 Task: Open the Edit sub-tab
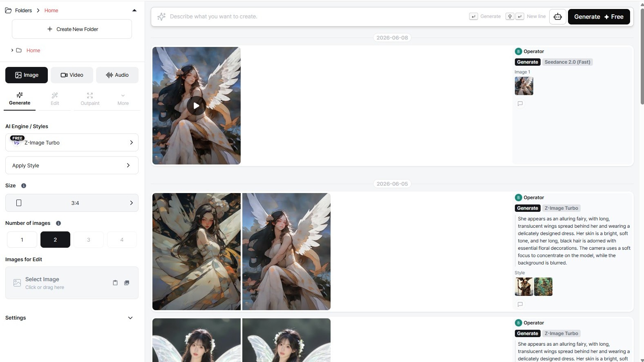(x=55, y=99)
